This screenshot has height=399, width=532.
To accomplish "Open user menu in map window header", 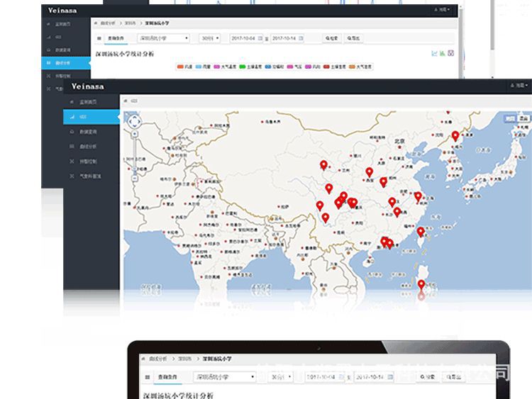I will coord(519,86).
